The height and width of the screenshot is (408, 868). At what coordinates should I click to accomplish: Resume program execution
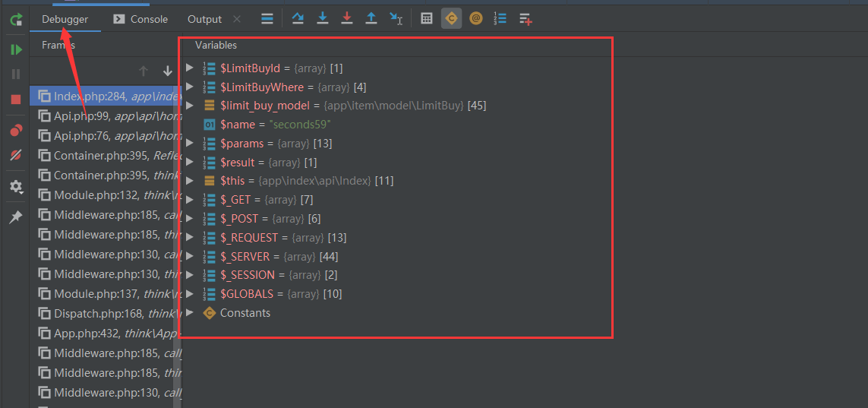coord(16,50)
